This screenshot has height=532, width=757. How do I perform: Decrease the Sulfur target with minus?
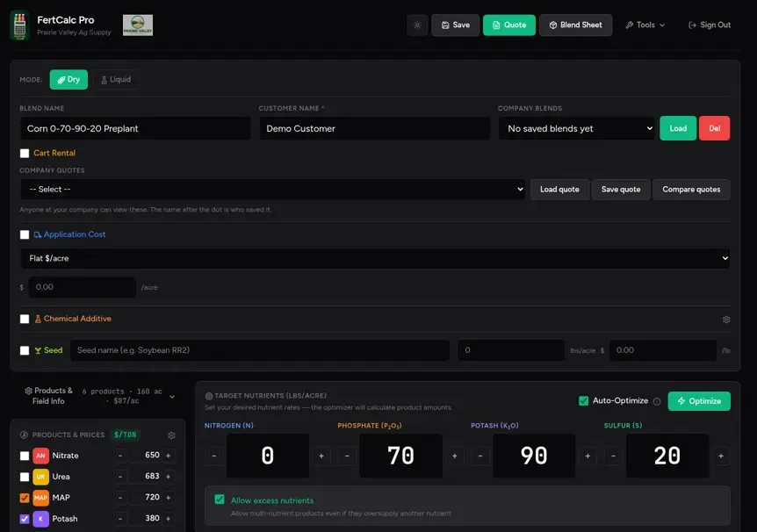pos(614,457)
